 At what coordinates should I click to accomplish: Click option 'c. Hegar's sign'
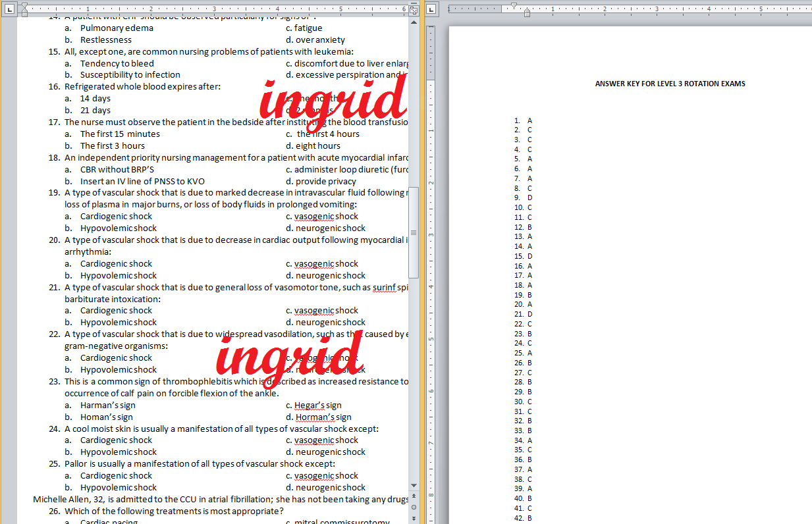(313, 405)
